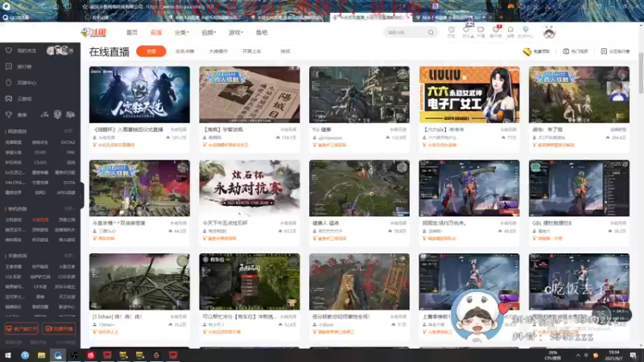
Task: Open the 排行榜 ranking sidebar item
Action: [x=24, y=67]
